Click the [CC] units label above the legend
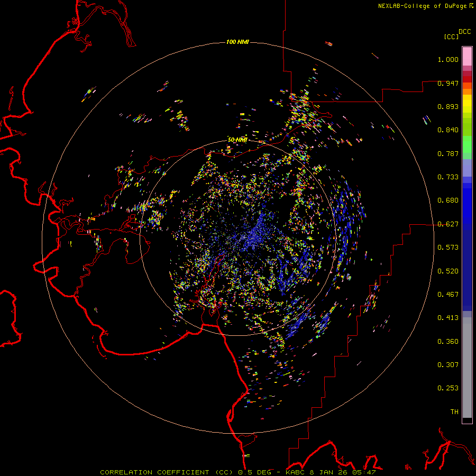Screen dimensions: 476x476 (451, 36)
